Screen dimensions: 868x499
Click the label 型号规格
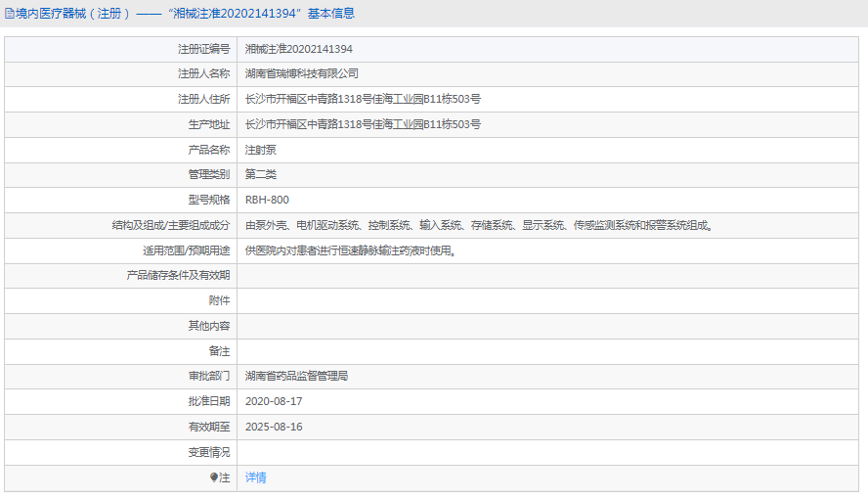pyautogui.click(x=209, y=200)
